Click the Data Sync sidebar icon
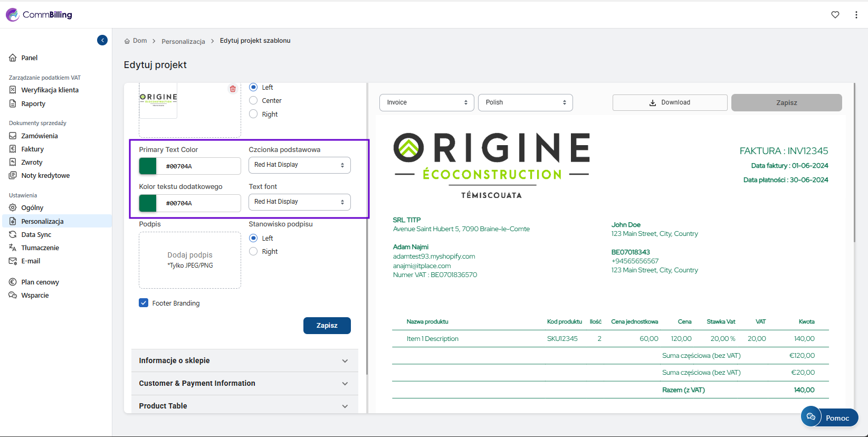868x437 pixels. point(13,234)
